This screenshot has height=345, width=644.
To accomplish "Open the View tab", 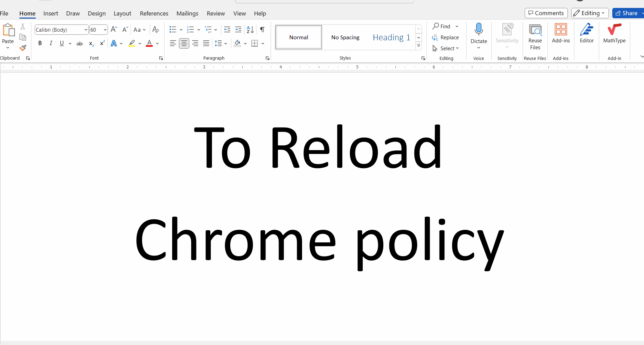I will (240, 13).
